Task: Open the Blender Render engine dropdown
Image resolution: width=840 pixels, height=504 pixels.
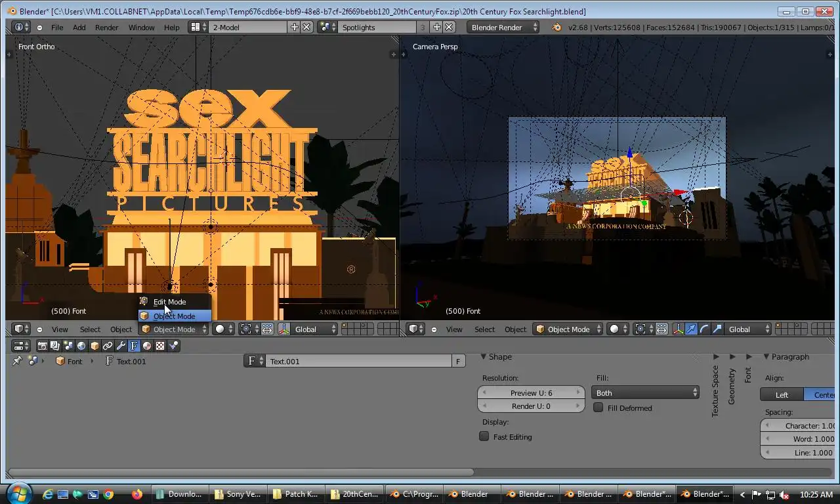Action: tap(503, 28)
